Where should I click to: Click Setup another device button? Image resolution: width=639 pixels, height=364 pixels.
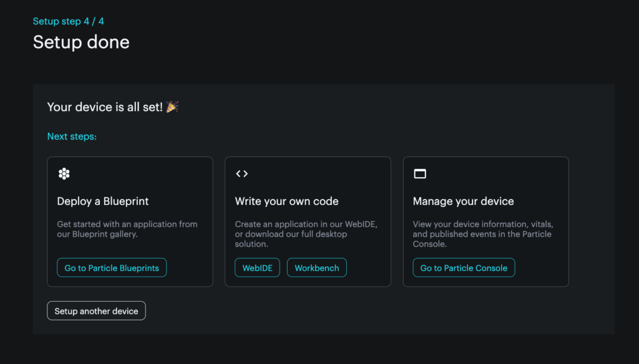pos(96,311)
